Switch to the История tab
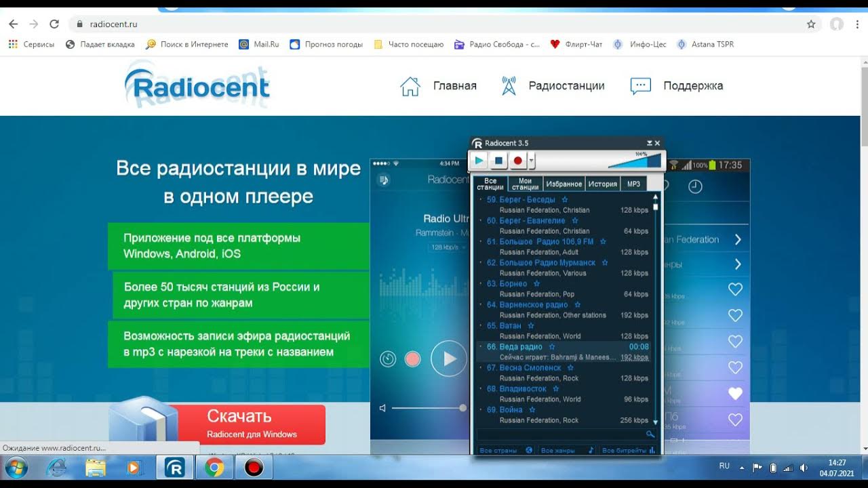This screenshot has height=488, width=868. (602, 184)
